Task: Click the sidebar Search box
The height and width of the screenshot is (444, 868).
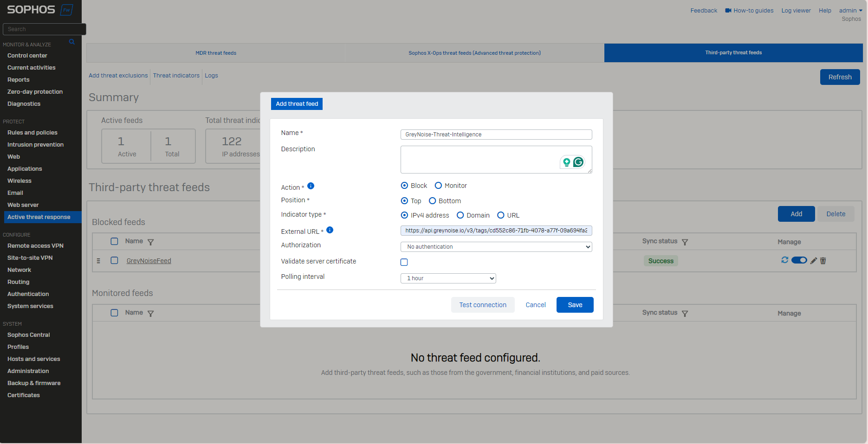Action: 45,29
